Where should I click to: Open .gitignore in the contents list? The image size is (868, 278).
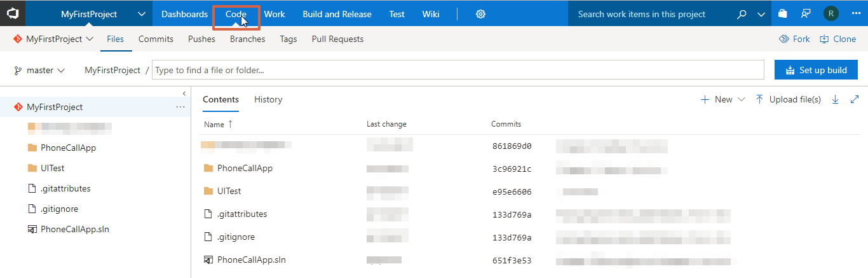tap(236, 237)
